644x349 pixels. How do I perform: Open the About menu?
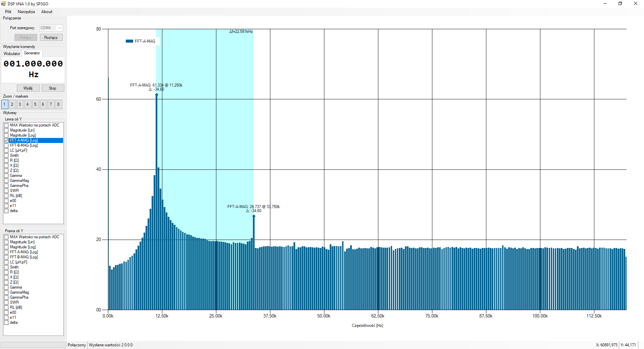click(47, 12)
